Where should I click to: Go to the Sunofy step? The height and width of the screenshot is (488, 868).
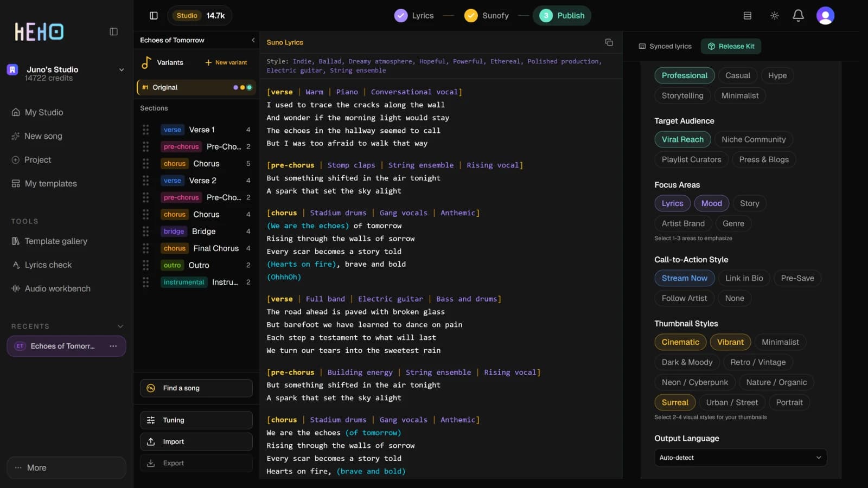[x=487, y=16]
